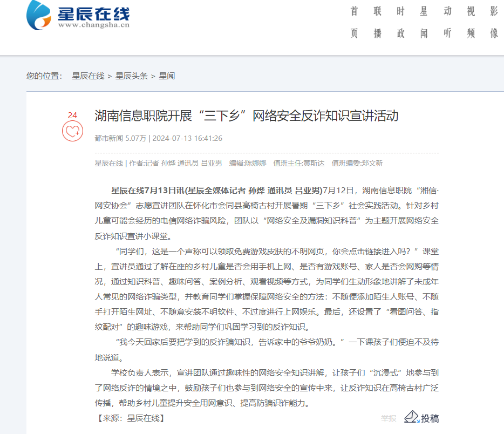Navigate to the 影像 section
The width and height of the screenshot is (504, 434).
coord(494,22)
